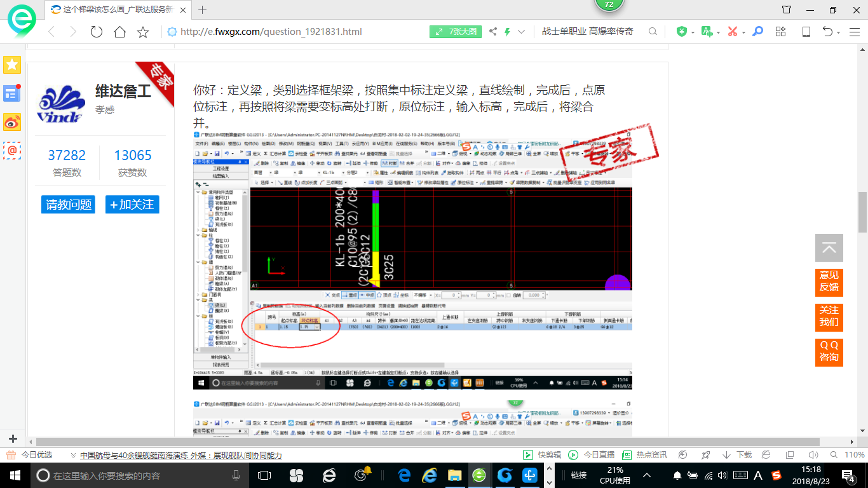Screen dimensions: 868x488
Task: Back to top arrow button
Action: (829, 248)
